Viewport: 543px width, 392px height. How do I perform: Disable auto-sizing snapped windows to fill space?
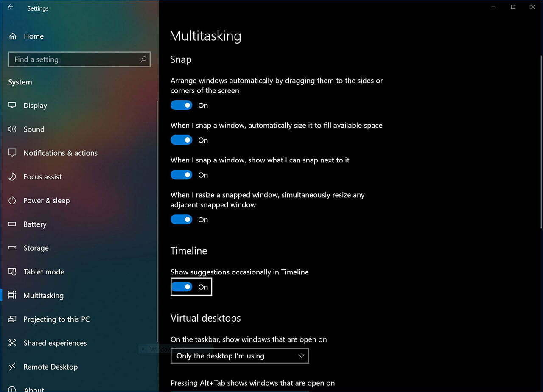[x=182, y=140]
